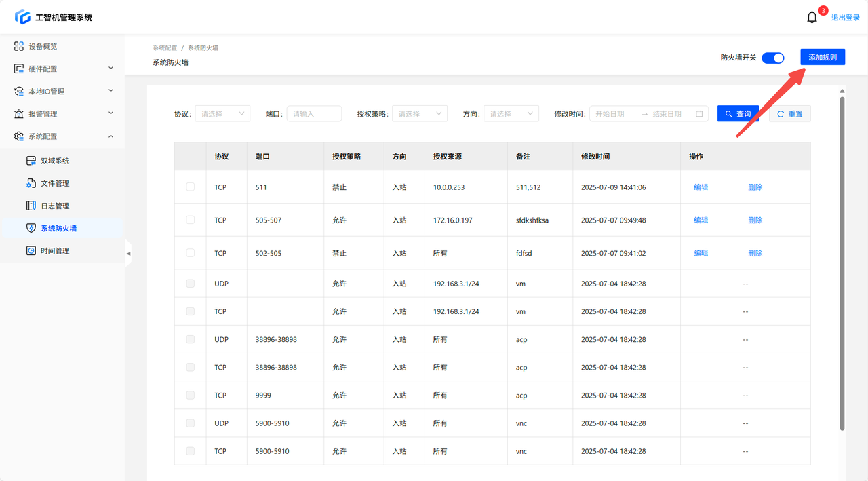Click the calendar icon in date range field
The image size is (868, 481).
699,114
